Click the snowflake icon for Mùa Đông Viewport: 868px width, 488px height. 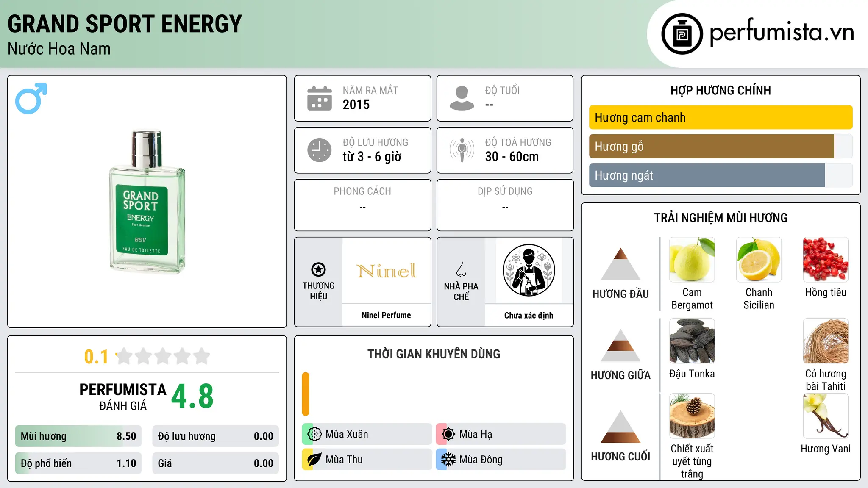[x=448, y=460]
